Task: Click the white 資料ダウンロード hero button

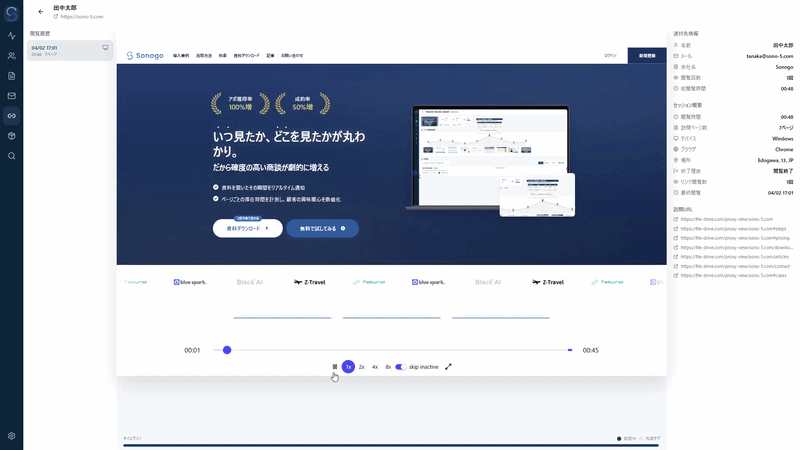Action: 247,229
